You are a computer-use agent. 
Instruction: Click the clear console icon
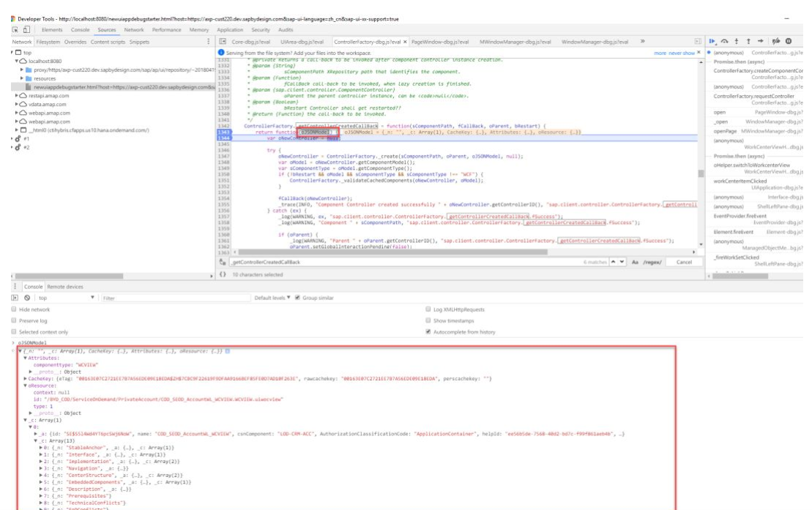(x=27, y=298)
